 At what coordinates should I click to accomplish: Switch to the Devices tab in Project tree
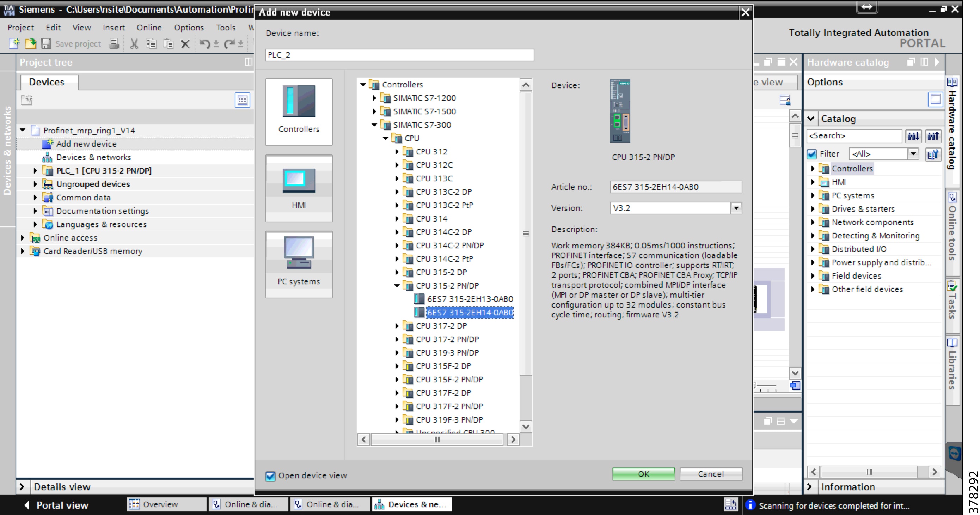tap(49, 82)
